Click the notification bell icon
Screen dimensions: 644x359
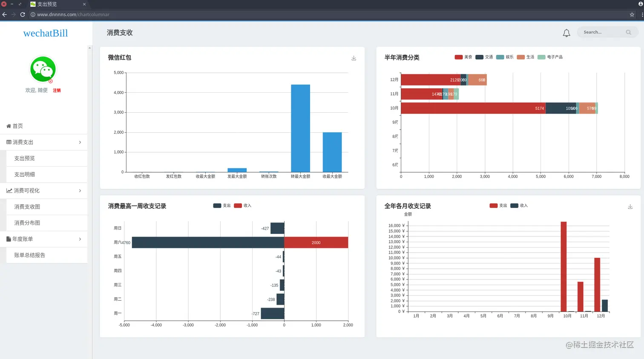click(x=566, y=33)
